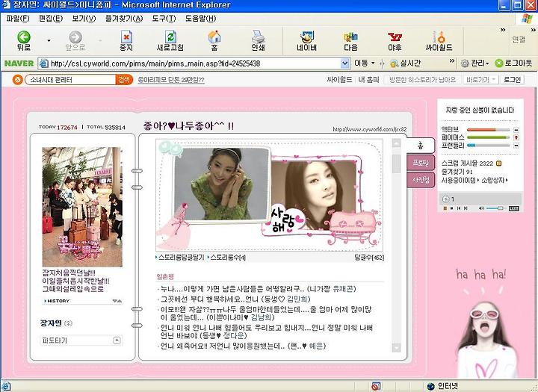This screenshot has height=392, width=538.
Task: Open the 바로가기 dropdown
Action: click(480, 80)
